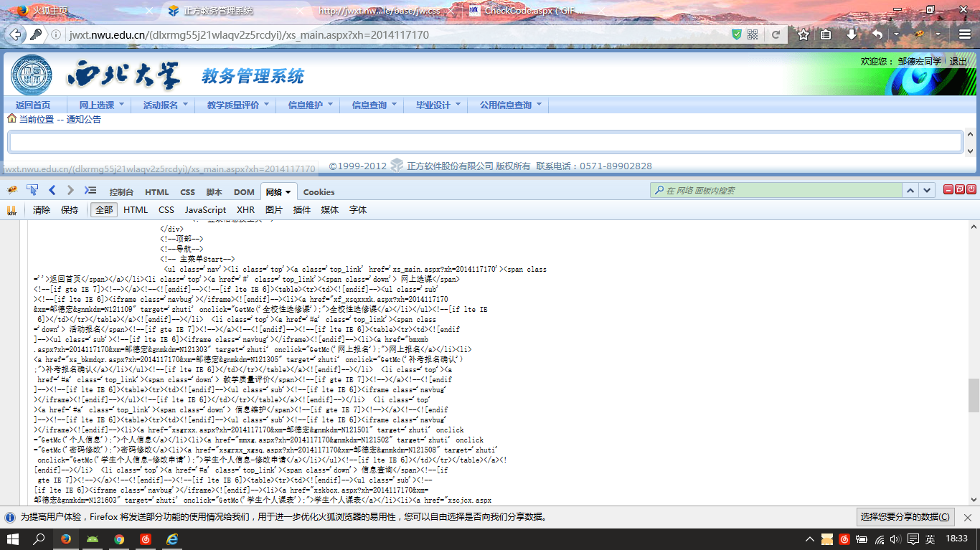Viewport: 980px width, 550px height.
Task: Find previous match in Firebug search
Action: [x=910, y=191]
